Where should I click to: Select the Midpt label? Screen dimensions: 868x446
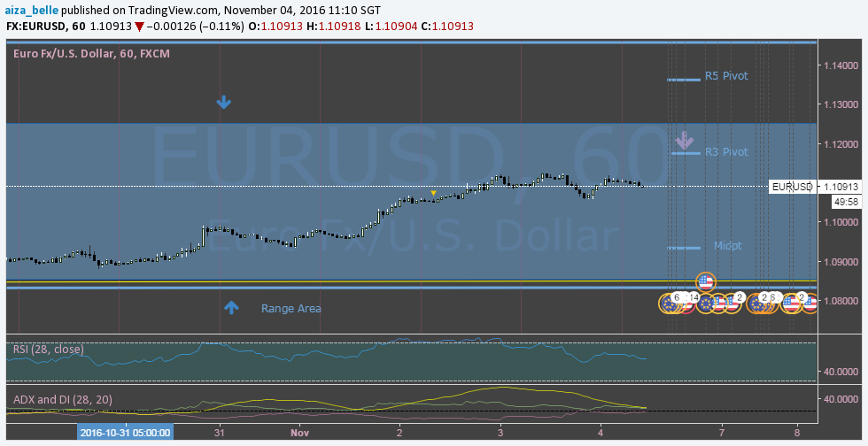(x=727, y=246)
